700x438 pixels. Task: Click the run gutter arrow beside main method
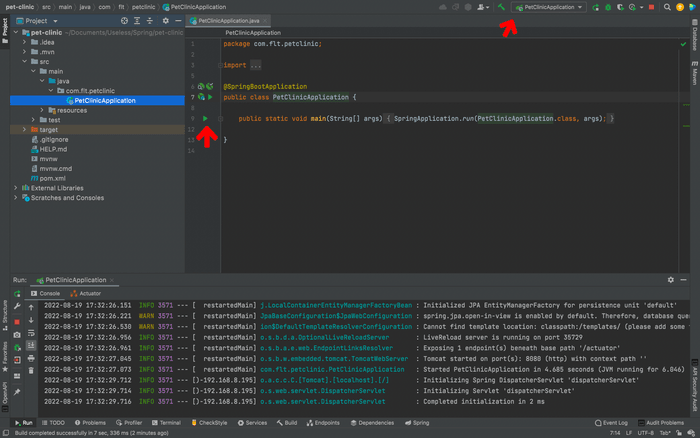tap(205, 118)
